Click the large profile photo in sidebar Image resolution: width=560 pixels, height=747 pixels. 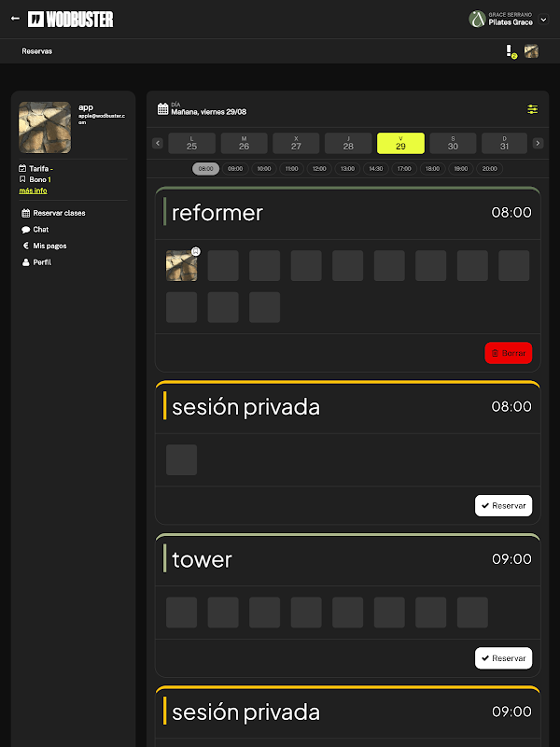tap(45, 127)
